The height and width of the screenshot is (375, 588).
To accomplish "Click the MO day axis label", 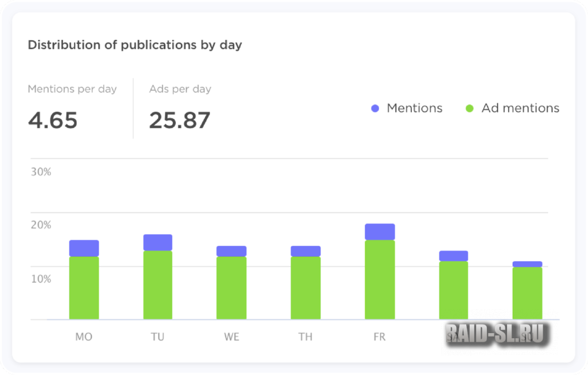I will point(84,337).
